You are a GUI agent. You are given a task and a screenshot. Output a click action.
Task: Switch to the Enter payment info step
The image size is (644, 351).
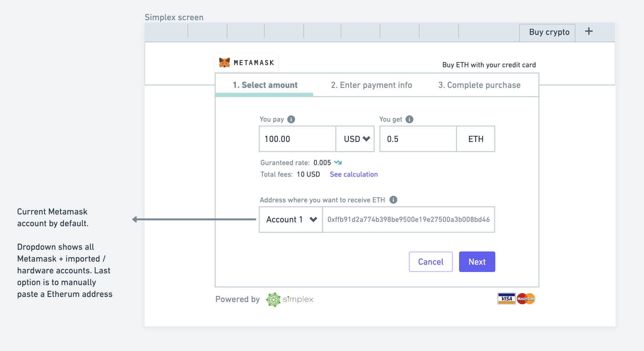[x=372, y=85]
